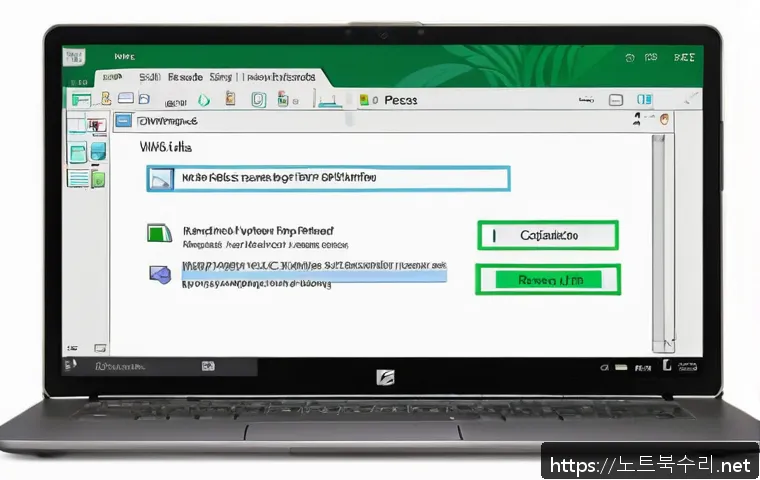The height and width of the screenshot is (480, 760).
Task: Click the green square icon beside Pess
Action: click(x=364, y=101)
